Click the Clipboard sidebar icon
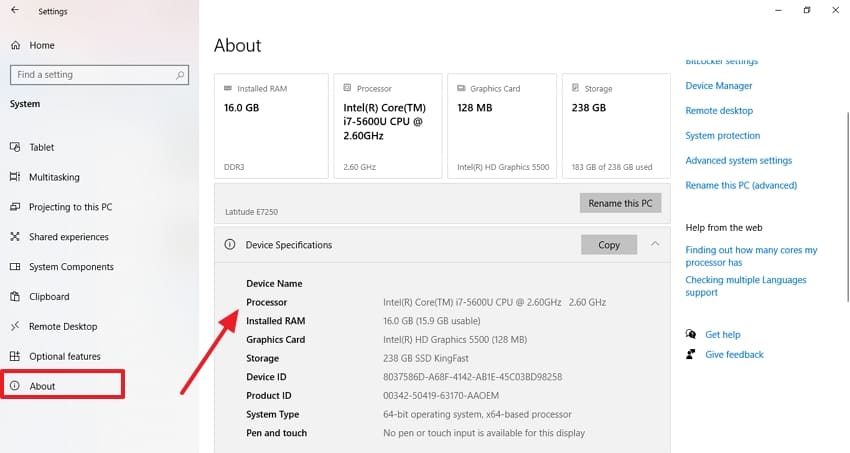This screenshot has width=850, height=453. pos(15,296)
